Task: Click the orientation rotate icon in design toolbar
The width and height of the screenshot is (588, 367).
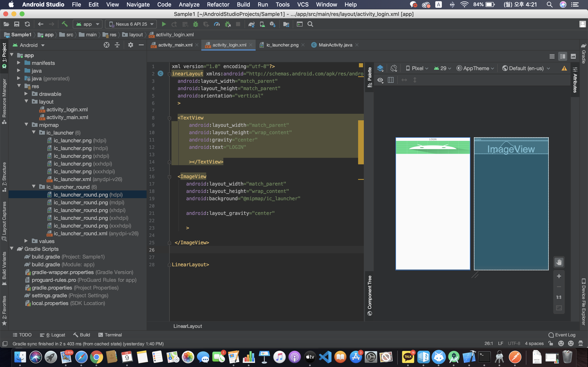Action: pyautogui.click(x=394, y=68)
